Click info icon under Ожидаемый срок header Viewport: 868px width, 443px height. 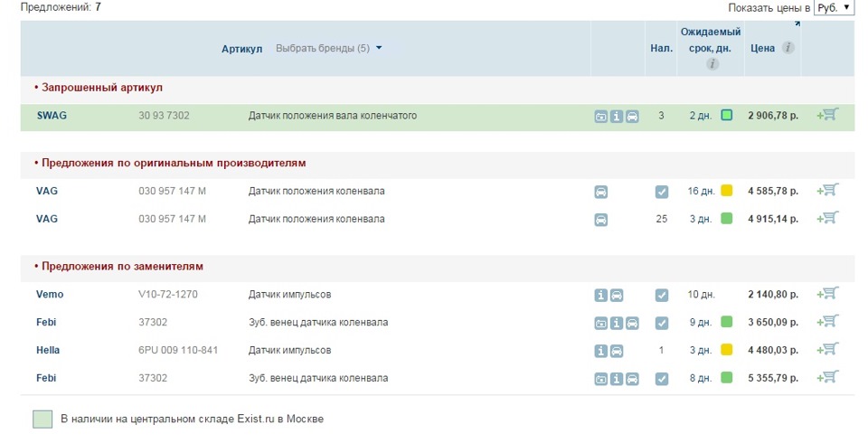point(712,64)
